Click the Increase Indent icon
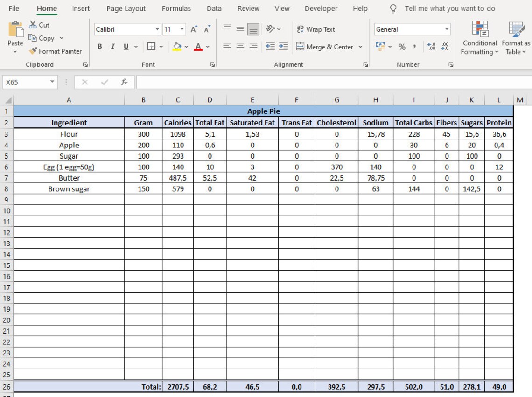The image size is (532, 397). pos(284,46)
